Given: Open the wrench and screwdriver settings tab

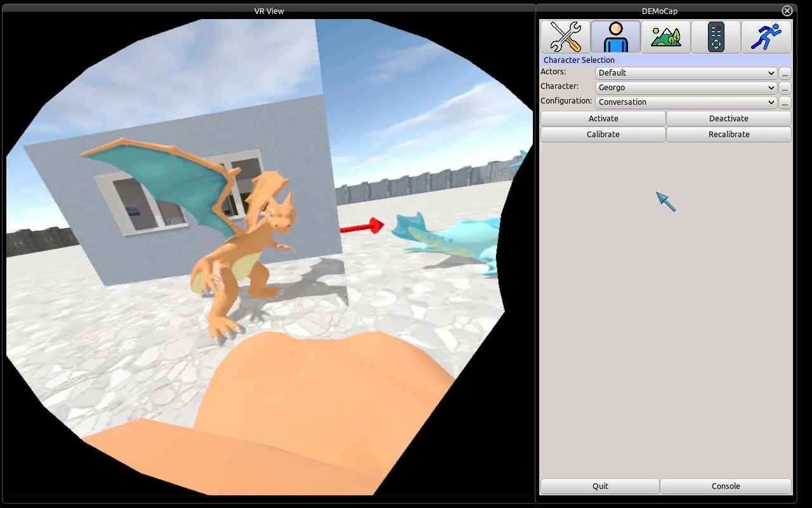Looking at the screenshot, I should 565,36.
